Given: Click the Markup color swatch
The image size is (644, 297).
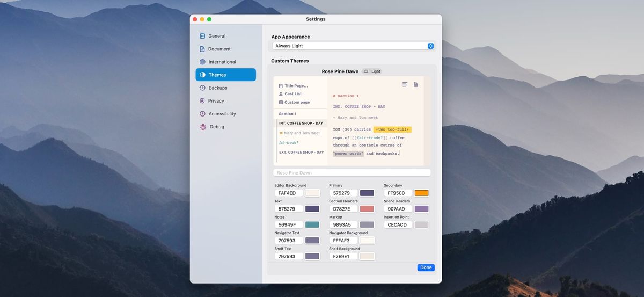Looking at the screenshot, I should pos(367,224).
